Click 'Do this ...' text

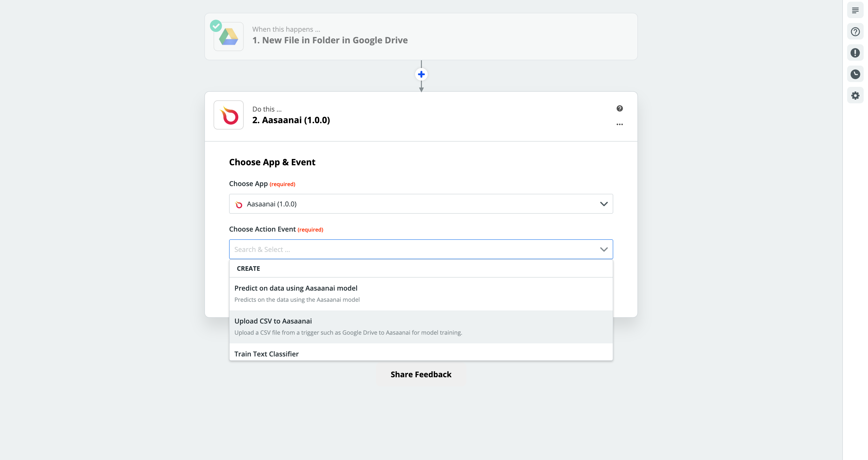267,109
